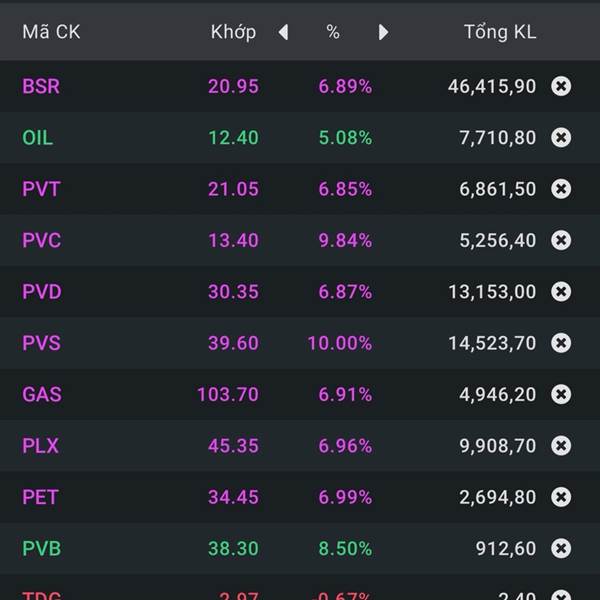
Task: Delete PVB from the watchlist
Action: [x=561, y=548]
